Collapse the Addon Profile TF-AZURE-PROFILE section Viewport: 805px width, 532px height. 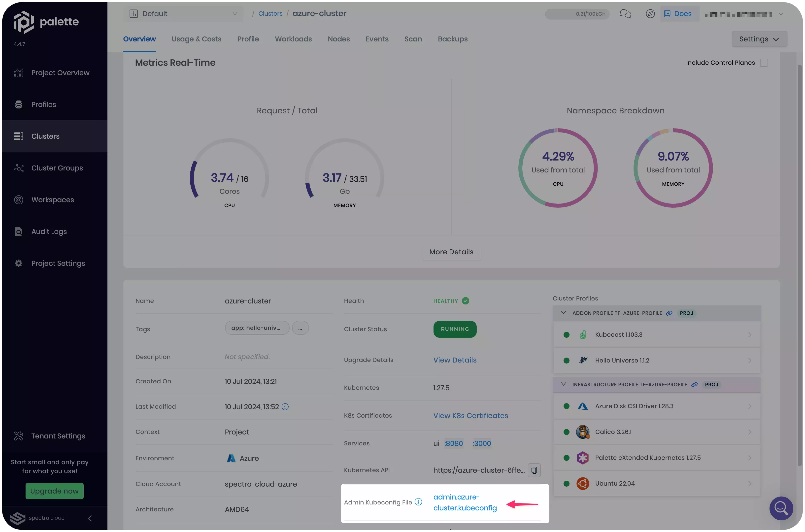(x=563, y=313)
